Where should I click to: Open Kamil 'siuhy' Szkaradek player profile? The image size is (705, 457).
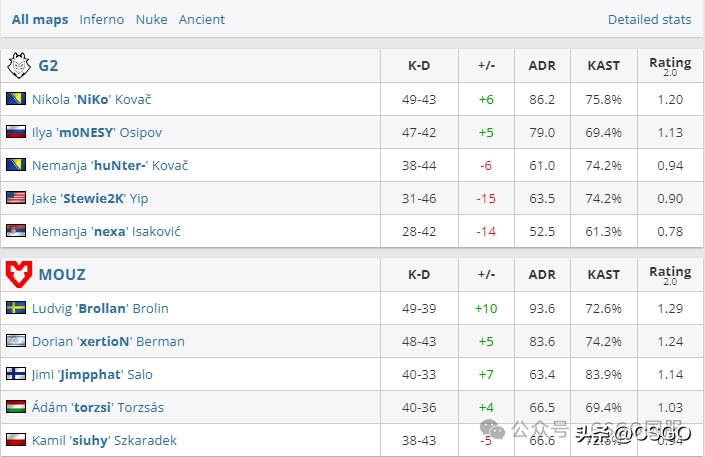tap(104, 440)
